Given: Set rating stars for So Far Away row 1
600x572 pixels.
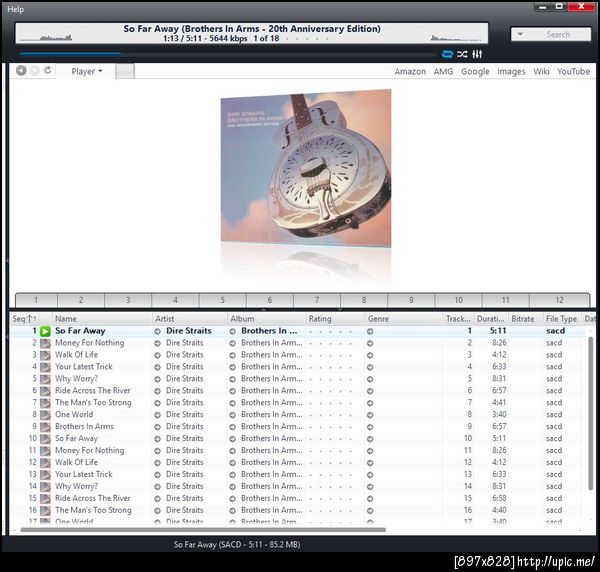Looking at the screenshot, I should click(x=331, y=331).
